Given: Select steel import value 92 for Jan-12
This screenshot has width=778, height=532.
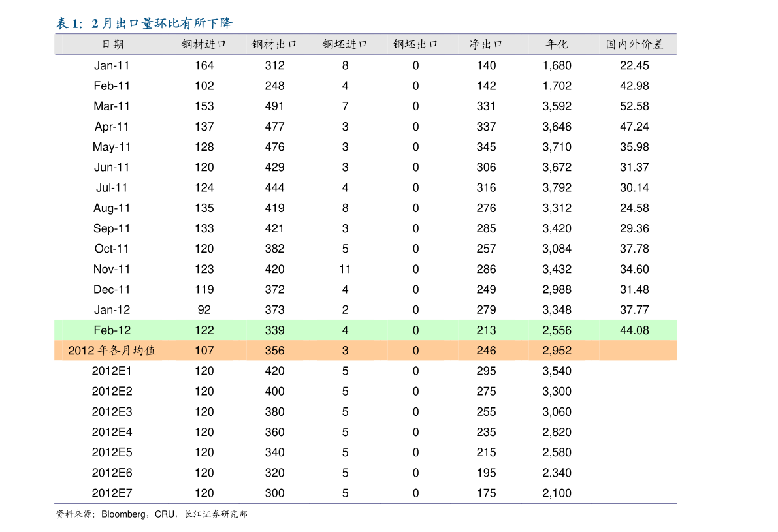Looking at the screenshot, I should 204,310.
